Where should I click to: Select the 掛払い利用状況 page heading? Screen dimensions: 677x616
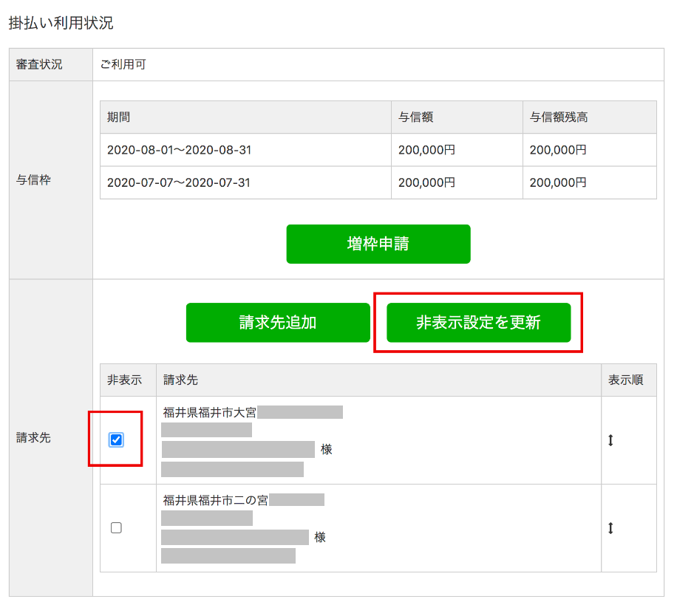pos(61,23)
